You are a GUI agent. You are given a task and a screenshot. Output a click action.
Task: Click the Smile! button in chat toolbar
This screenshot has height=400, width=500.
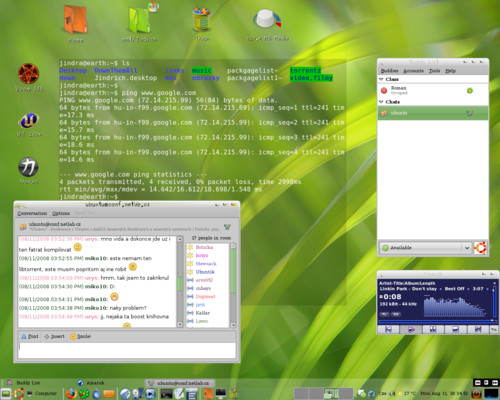tap(80, 336)
